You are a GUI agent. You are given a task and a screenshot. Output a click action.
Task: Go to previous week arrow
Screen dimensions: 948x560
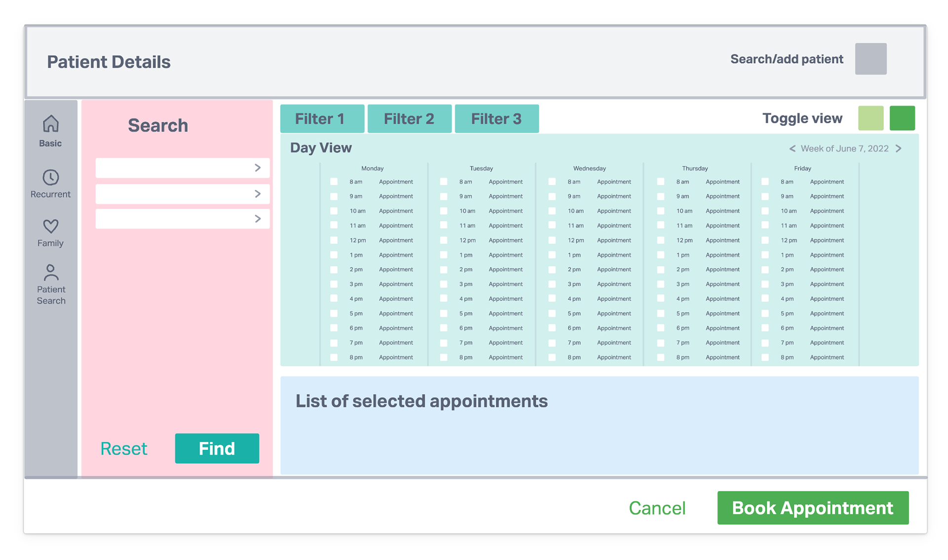(792, 149)
